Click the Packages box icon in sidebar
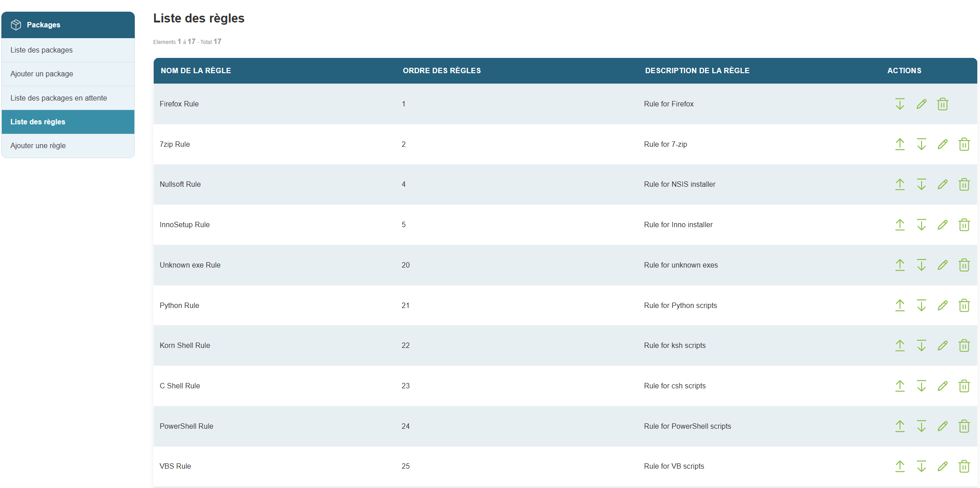This screenshot has width=980, height=488. 16,25
